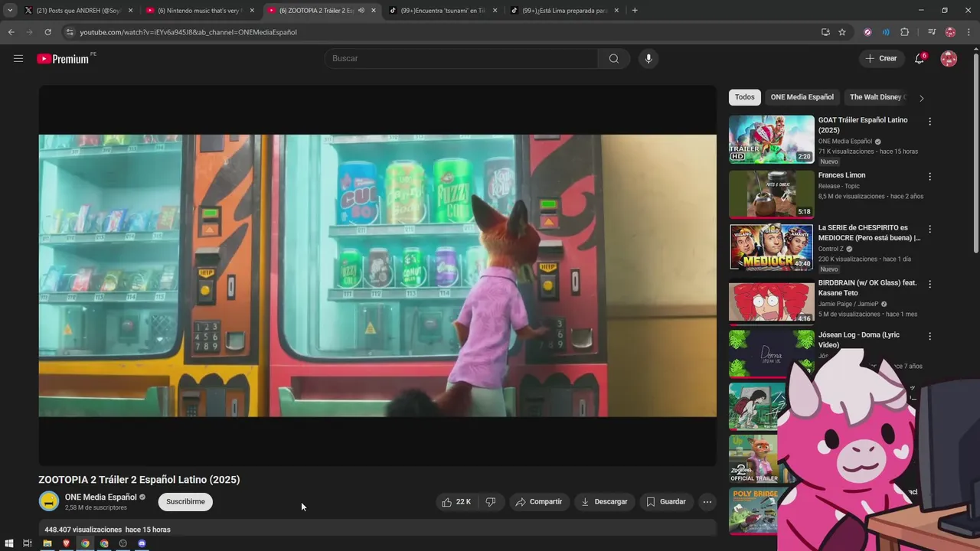This screenshot has height=551, width=980.
Task: Open options for Jósean Log - Doma
Action: pos(930,336)
